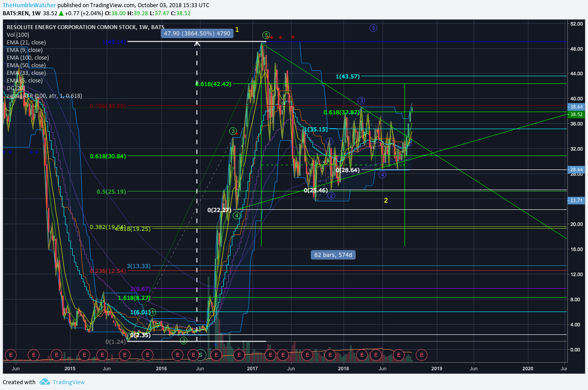Image resolution: width=588 pixels, height=390 pixels.
Task: Click the yellow 1 wave count label
Action: (x=237, y=30)
